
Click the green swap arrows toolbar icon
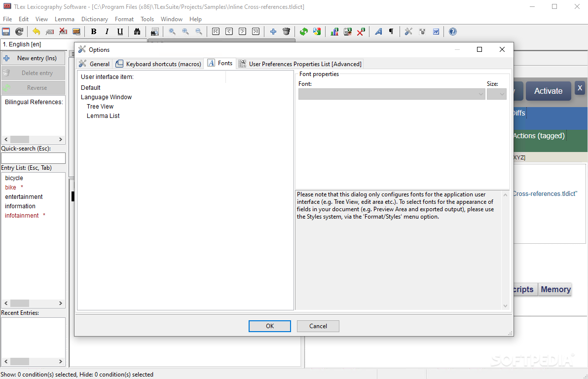coord(304,32)
